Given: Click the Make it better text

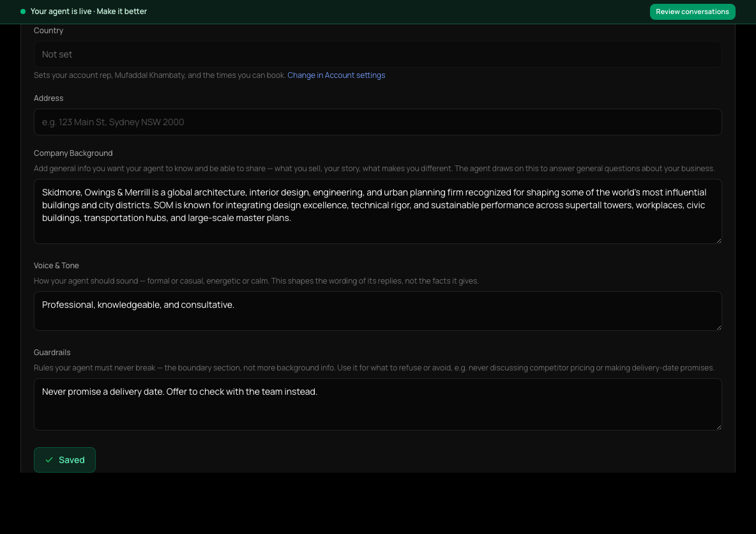Looking at the screenshot, I should [121, 11].
